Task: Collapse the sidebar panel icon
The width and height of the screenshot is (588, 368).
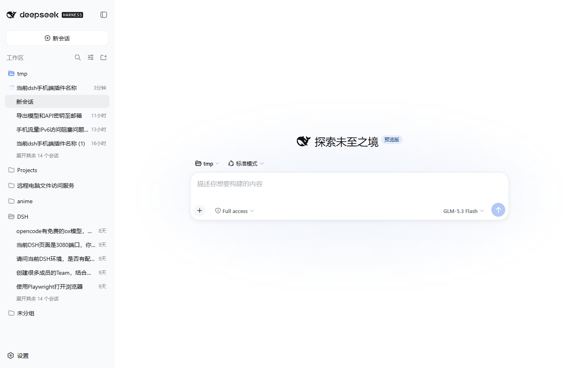Action: coord(104,15)
